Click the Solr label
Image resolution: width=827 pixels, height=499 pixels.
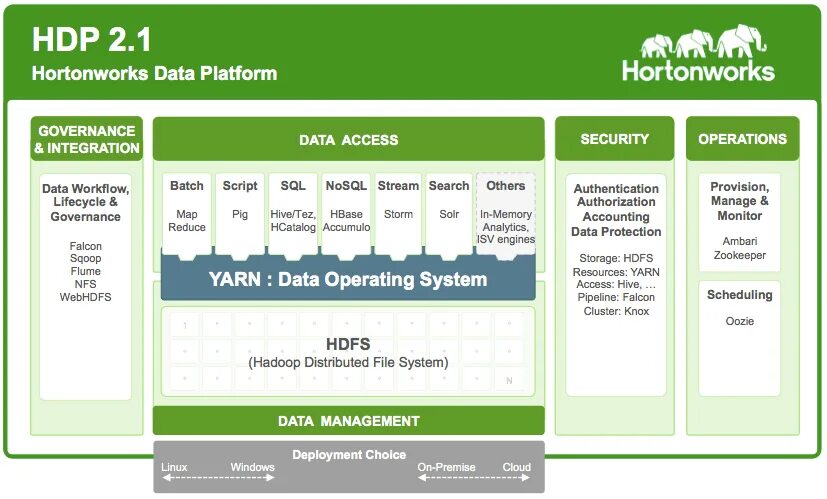point(449,214)
